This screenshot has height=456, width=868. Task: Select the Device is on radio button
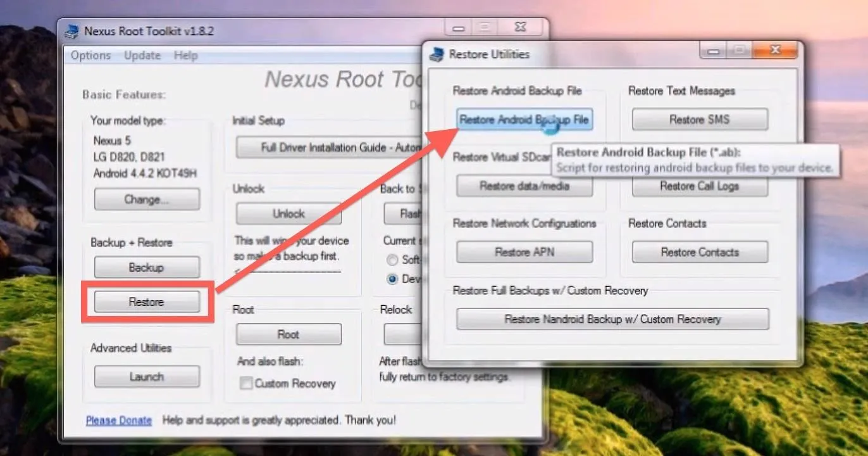pyautogui.click(x=392, y=279)
